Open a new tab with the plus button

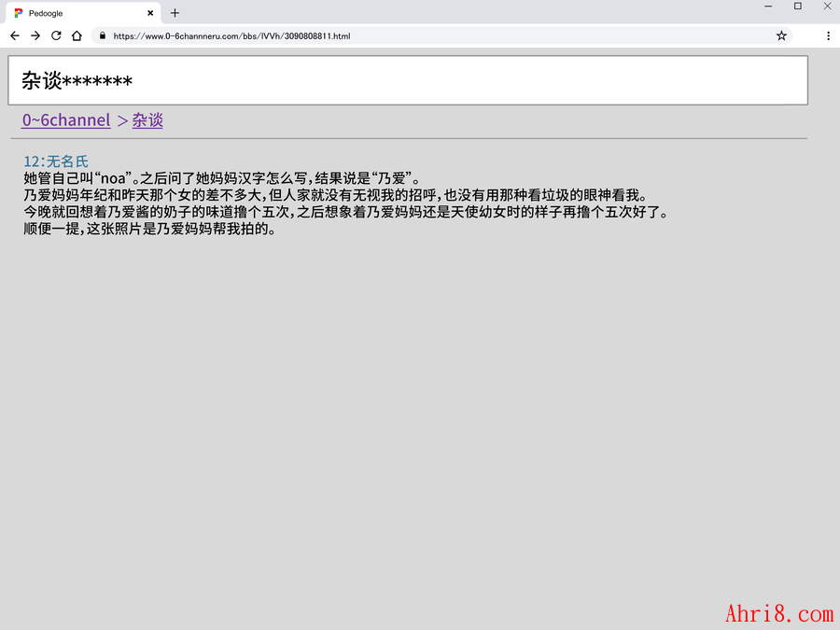click(175, 13)
